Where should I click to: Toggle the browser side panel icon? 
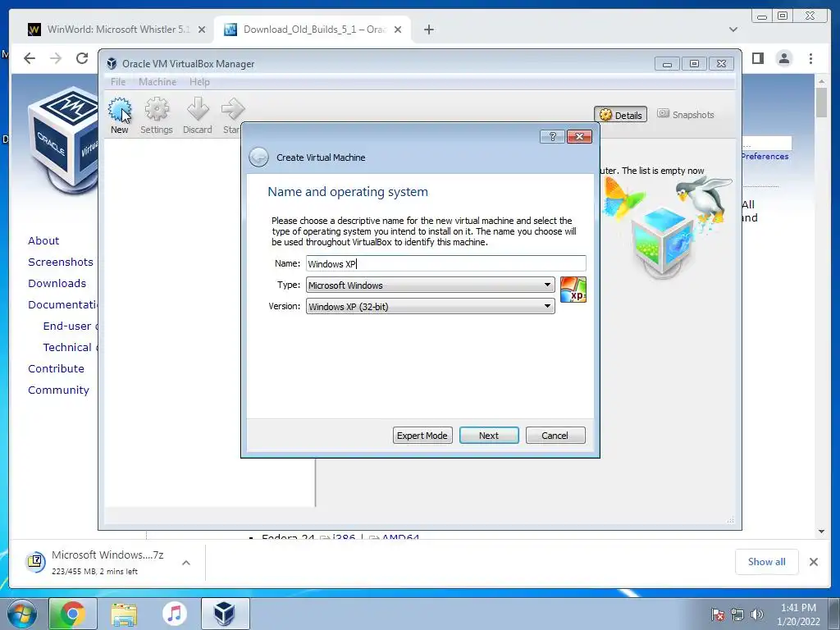757,58
